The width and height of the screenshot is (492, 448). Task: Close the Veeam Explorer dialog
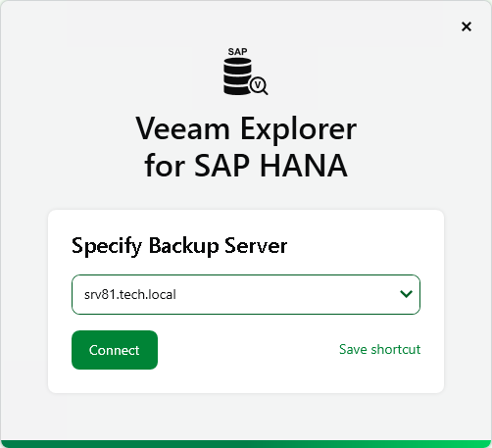tap(467, 26)
